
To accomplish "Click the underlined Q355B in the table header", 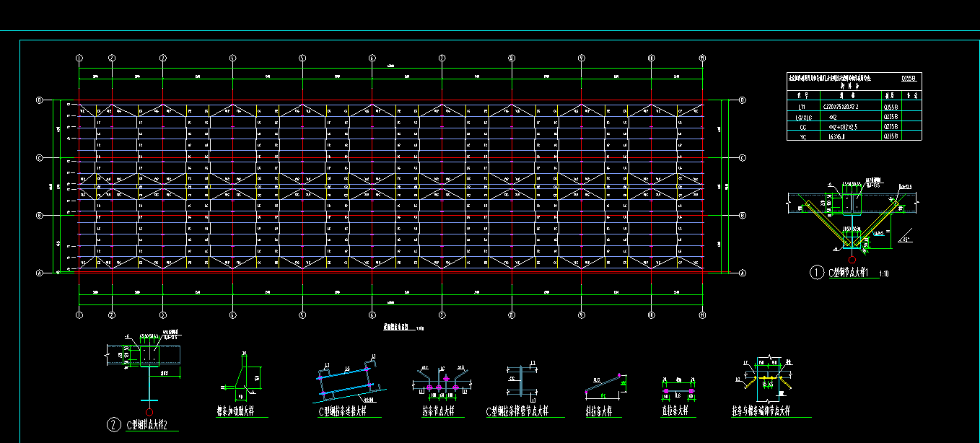I will 909,79.
